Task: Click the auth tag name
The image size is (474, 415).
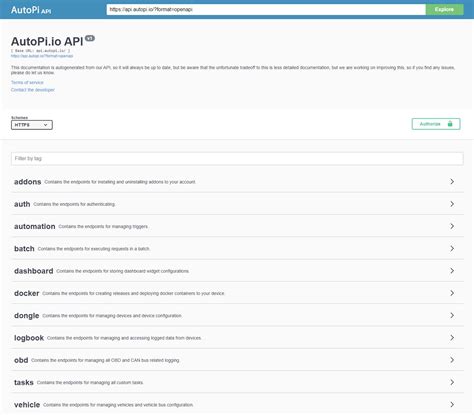Action: (x=22, y=204)
